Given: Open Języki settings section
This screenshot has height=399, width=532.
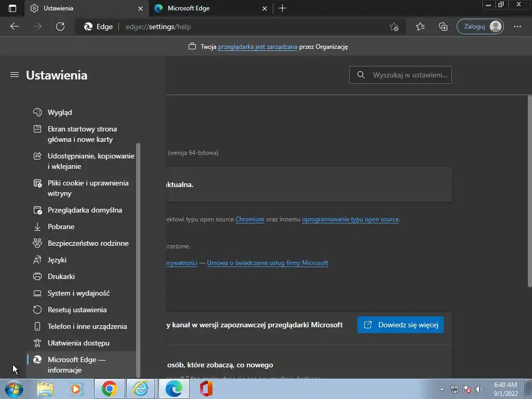Looking at the screenshot, I should [x=57, y=260].
